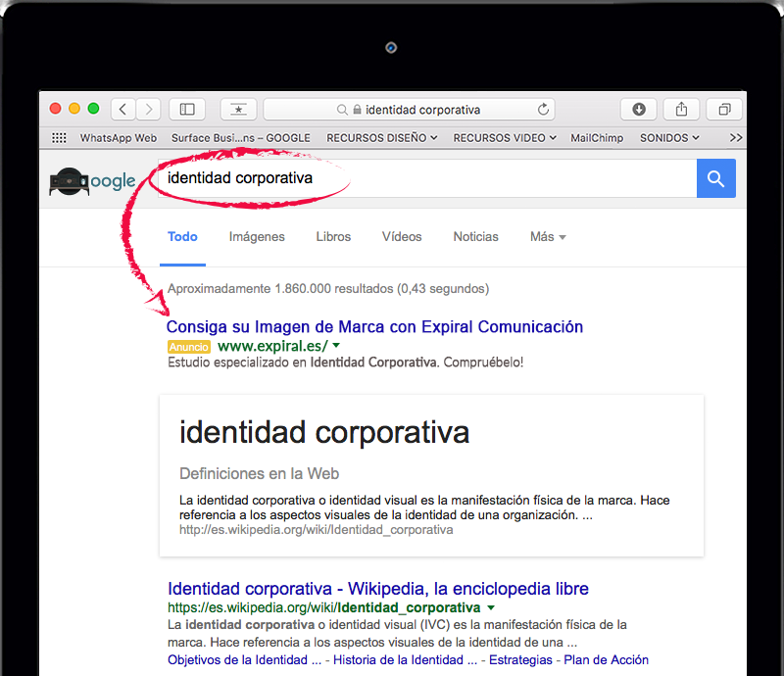
Task: Click the Google logo
Action: pos(92,181)
